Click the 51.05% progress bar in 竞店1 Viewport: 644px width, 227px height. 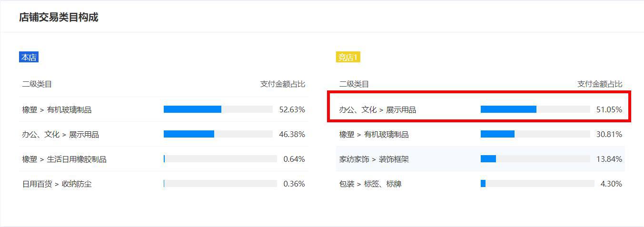pyautogui.click(x=535, y=109)
